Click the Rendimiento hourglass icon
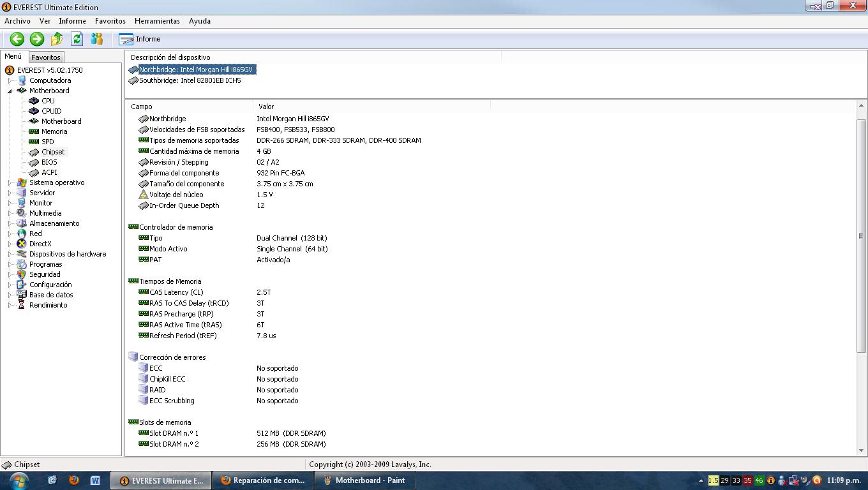Image resolution: width=868 pixels, height=490 pixels. coord(22,305)
